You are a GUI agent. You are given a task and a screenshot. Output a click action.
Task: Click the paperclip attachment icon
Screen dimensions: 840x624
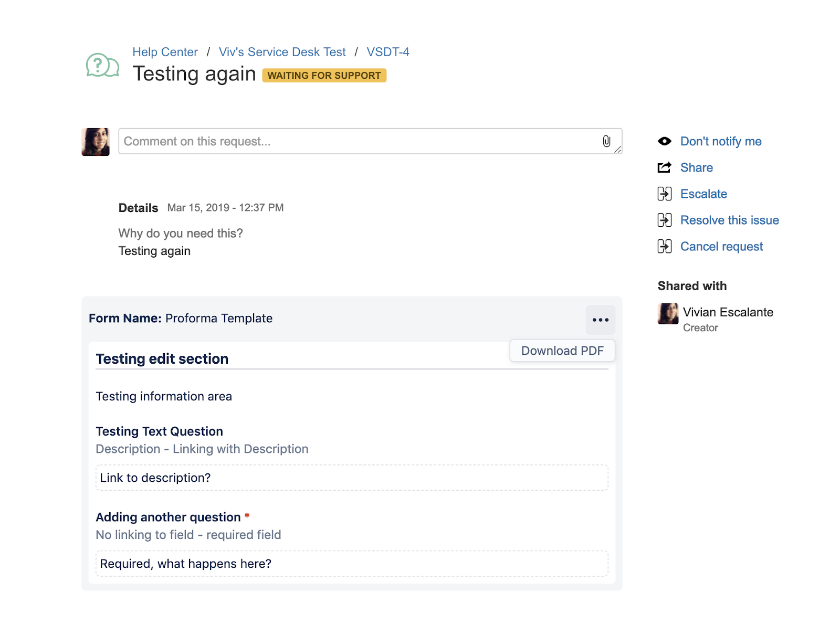[606, 141]
